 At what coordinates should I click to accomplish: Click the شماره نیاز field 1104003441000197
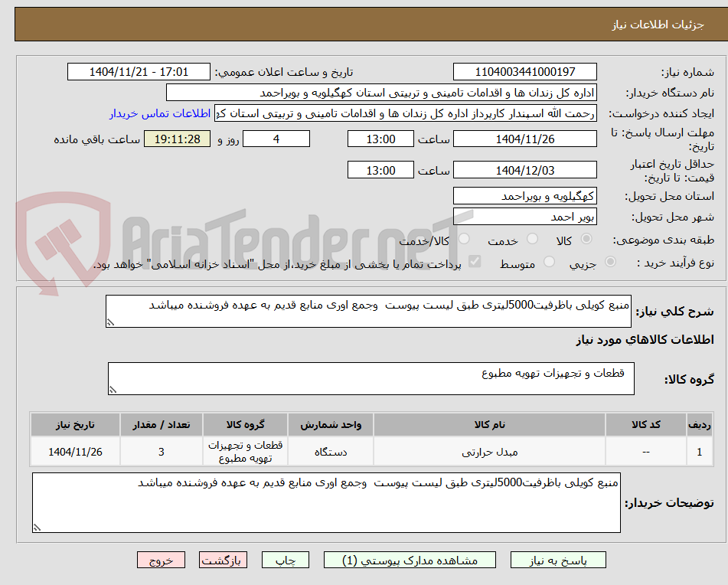(525, 72)
